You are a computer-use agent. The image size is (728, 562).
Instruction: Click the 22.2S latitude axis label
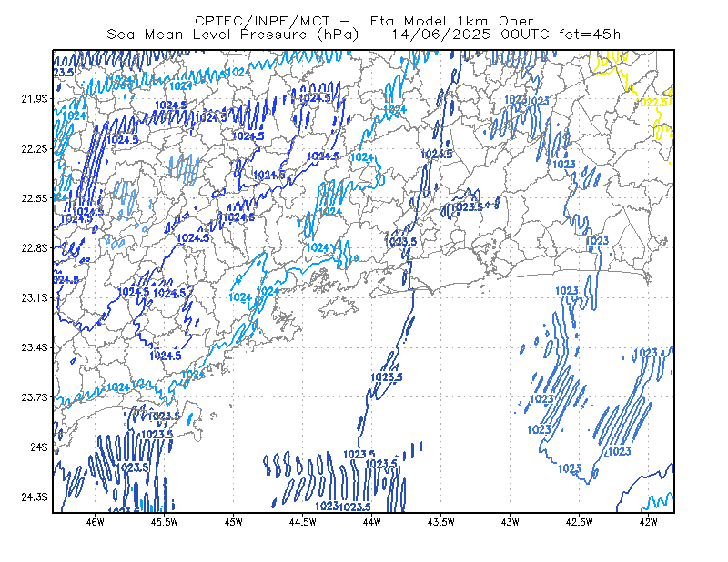click(35, 148)
